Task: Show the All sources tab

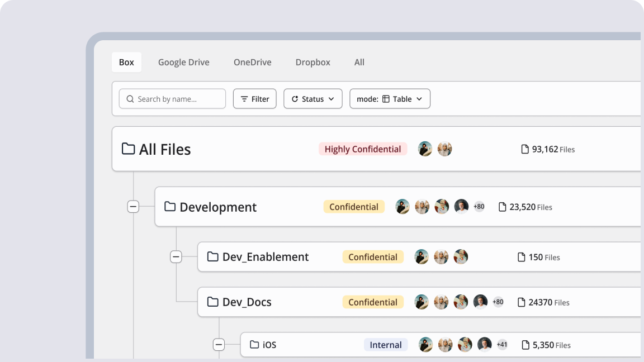Action: click(x=359, y=62)
